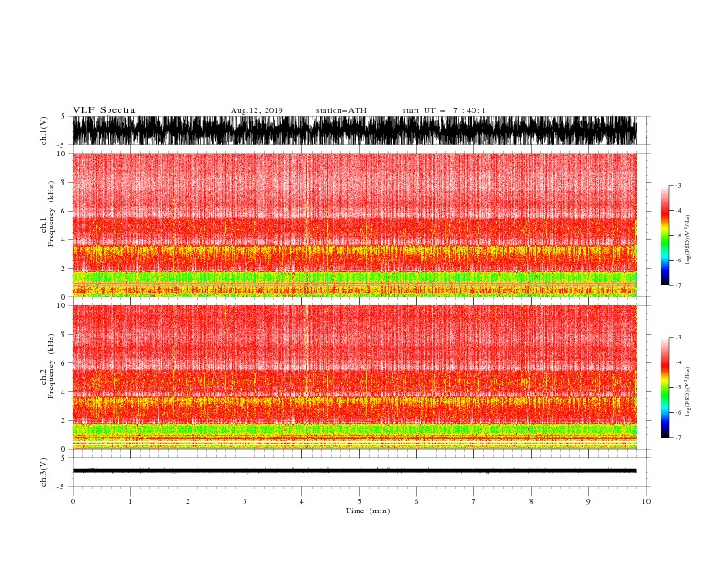Click the 'VLF Spectra' title text
The height and width of the screenshot is (563, 728).
tap(104, 110)
